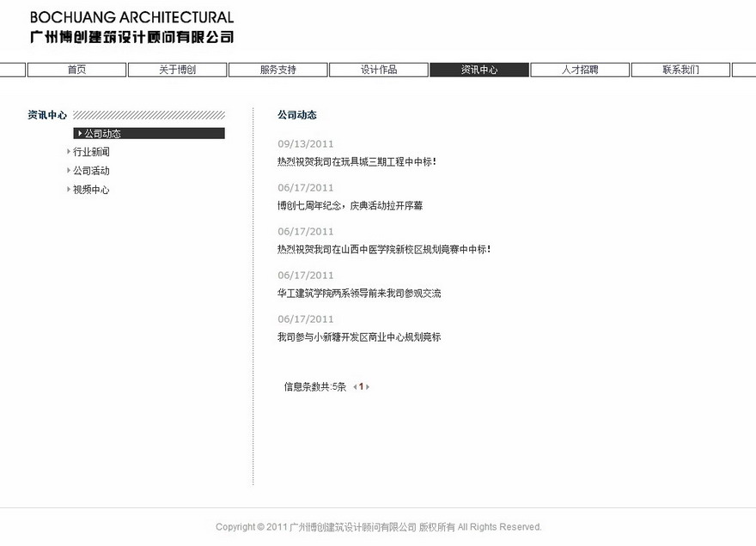The height and width of the screenshot is (546, 756).
Task: Open the 设计作品 navigation tab
Action: tap(379, 70)
